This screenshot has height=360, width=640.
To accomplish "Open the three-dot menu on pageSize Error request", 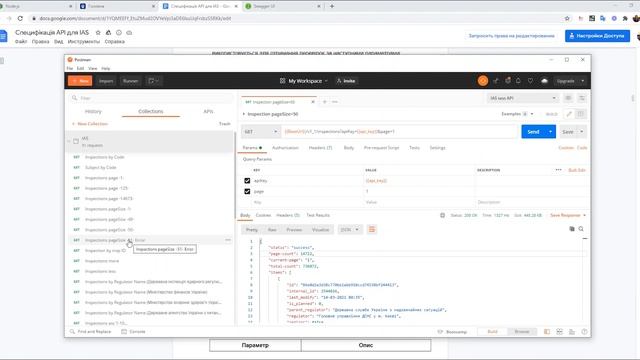I will (x=228, y=240).
